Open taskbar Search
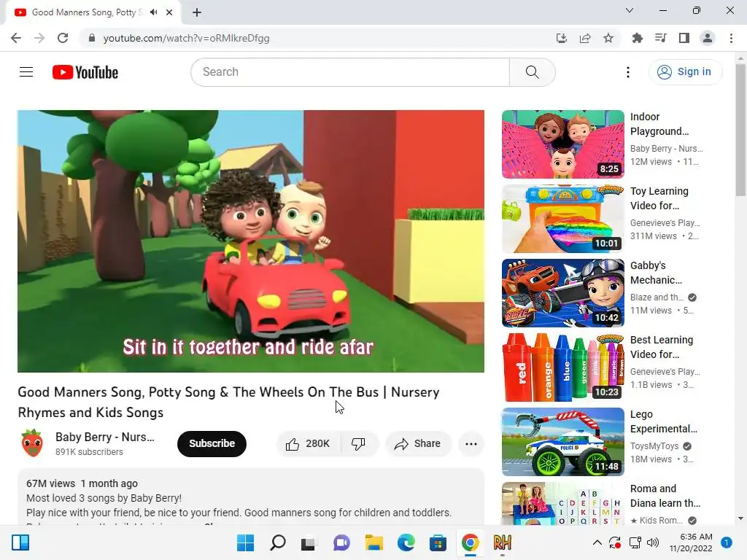This screenshot has width=747, height=560. click(277, 542)
